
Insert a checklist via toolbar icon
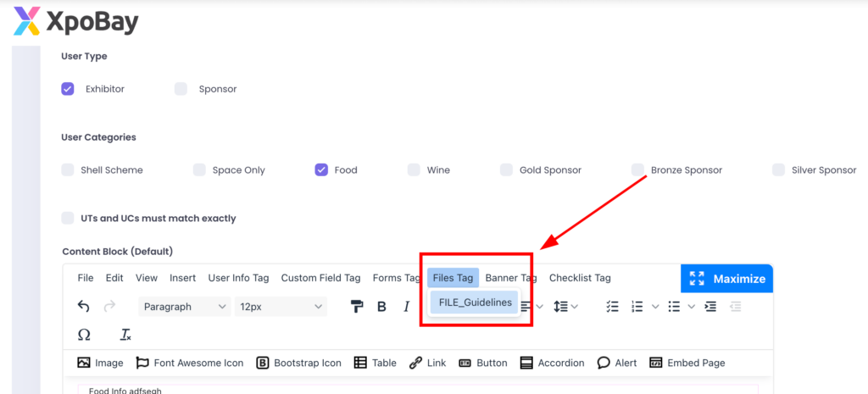coord(612,307)
